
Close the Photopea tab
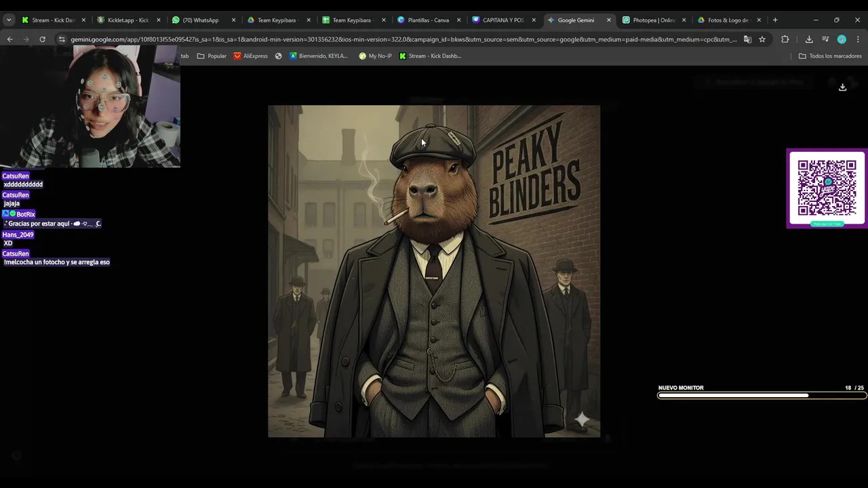coord(684,20)
